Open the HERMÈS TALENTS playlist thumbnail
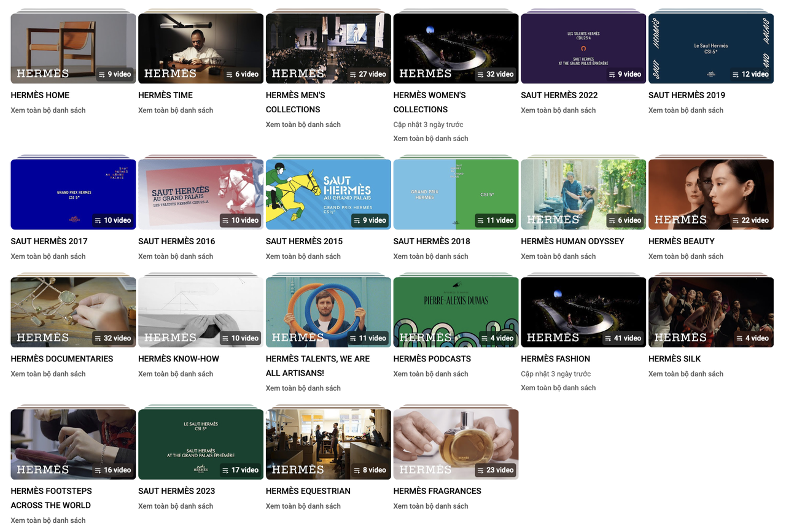786x532 pixels. coord(329,312)
